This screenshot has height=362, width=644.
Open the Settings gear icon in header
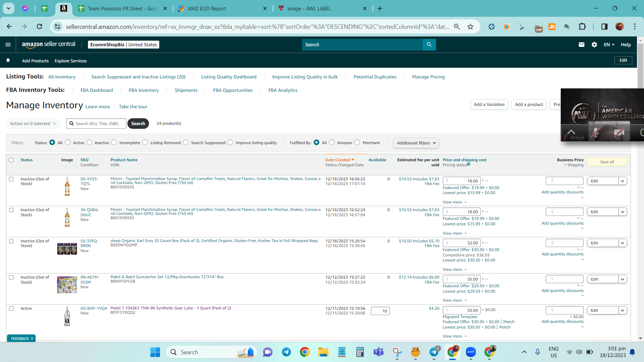(x=594, y=45)
